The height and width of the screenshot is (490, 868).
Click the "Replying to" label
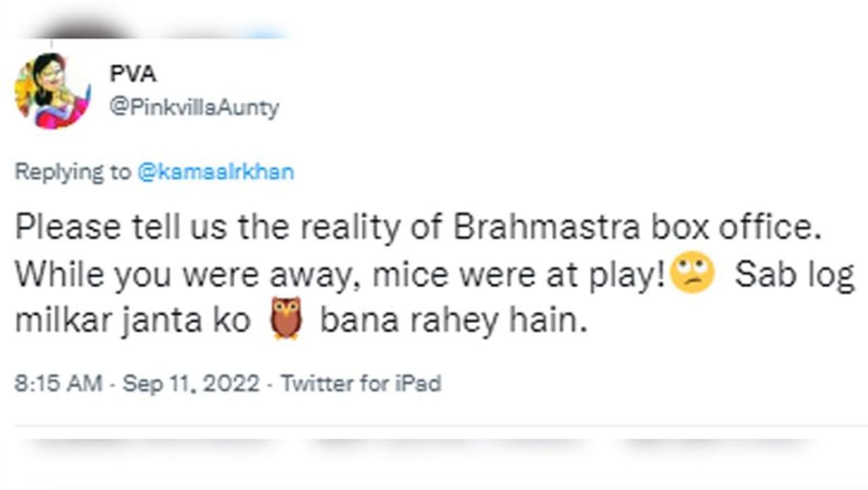73,172
